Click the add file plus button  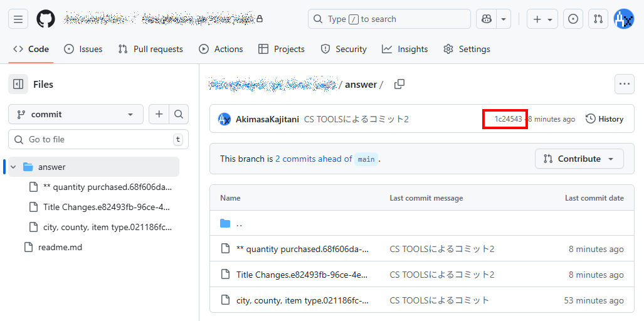click(x=159, y=114)
